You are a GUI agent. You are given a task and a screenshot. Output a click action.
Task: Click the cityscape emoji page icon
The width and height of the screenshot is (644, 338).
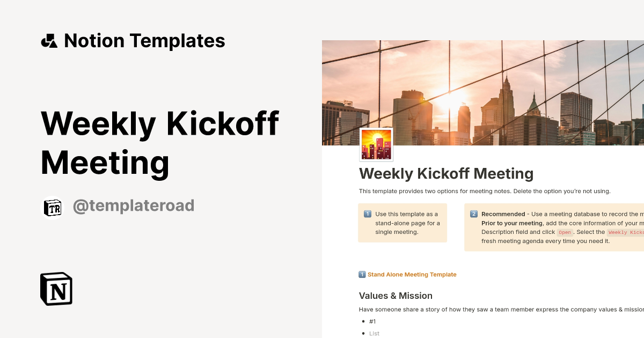(375, 144)
